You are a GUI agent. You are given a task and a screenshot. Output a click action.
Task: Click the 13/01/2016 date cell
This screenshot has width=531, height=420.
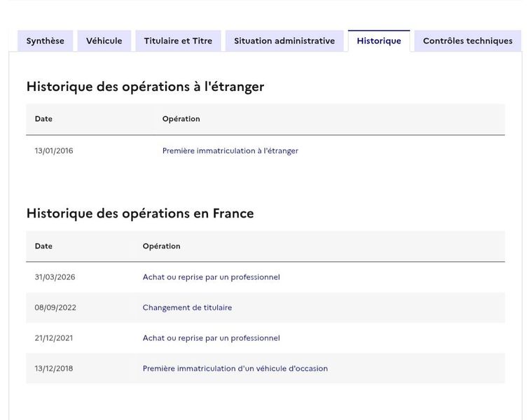point(54,151)
